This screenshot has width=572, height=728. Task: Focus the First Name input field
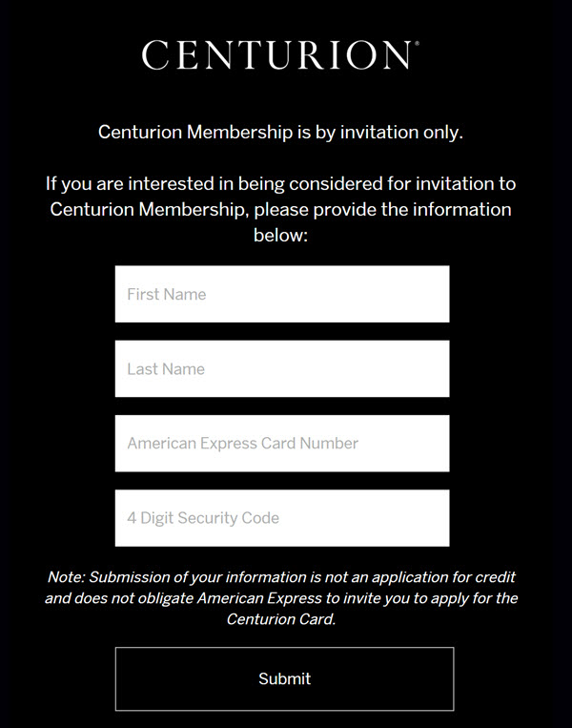tap(282, 294)
